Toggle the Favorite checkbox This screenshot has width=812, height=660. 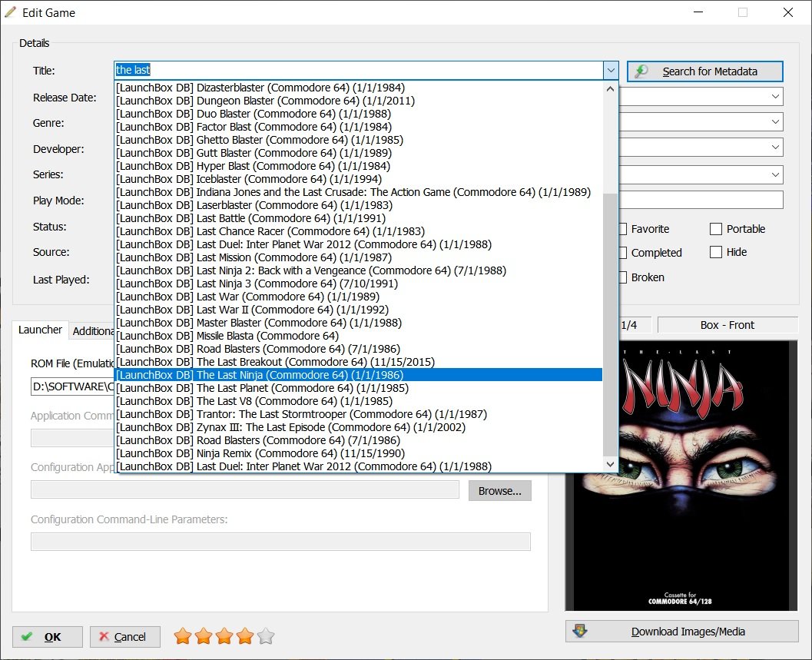[622, 229]
